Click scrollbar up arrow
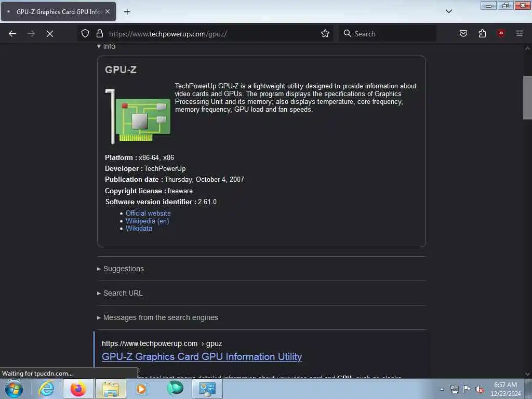This screenshot has height=399, width=532. tap(527, 48)
